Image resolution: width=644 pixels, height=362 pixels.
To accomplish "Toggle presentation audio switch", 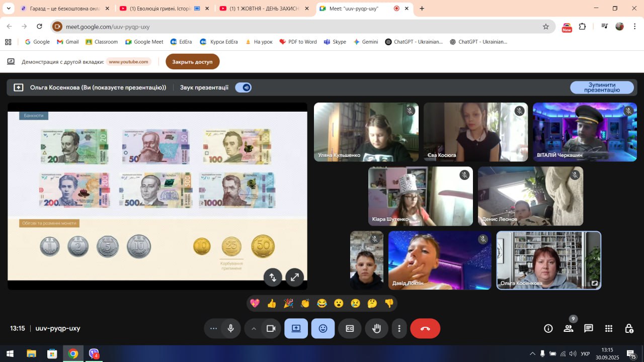I will point(244,87).
